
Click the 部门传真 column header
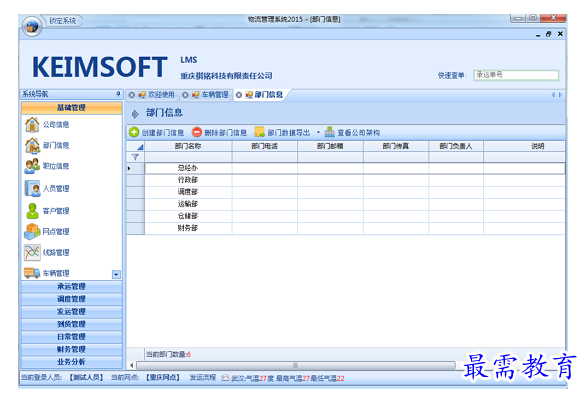pyautogui.click(x=396, y=146)
